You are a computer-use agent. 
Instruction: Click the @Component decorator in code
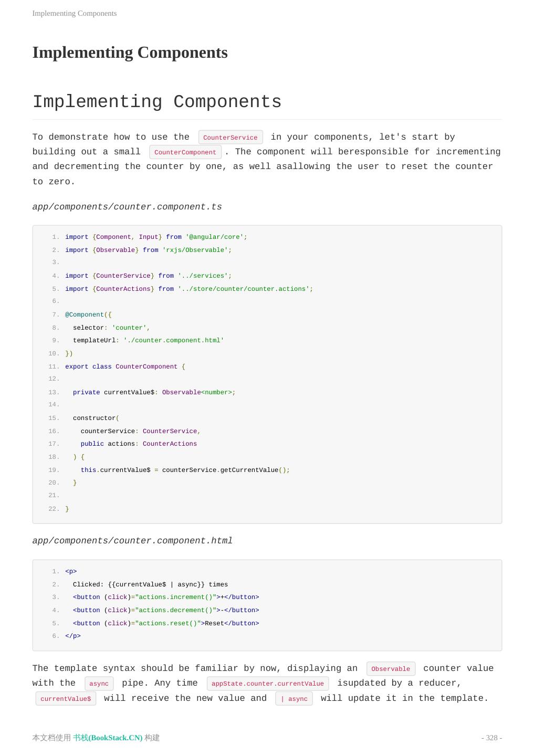point(85,315)
